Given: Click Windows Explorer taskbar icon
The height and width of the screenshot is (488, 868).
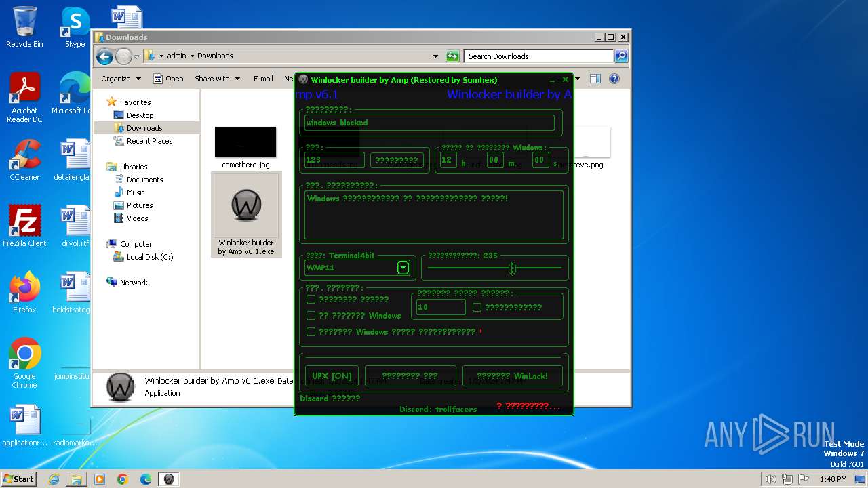Looking at the screenshot, I should click(77, 479).
